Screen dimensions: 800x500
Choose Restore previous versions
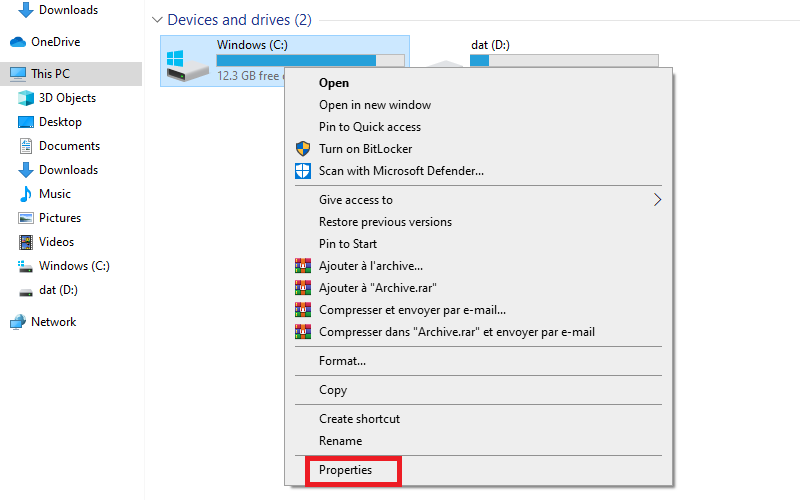[385, 222]
